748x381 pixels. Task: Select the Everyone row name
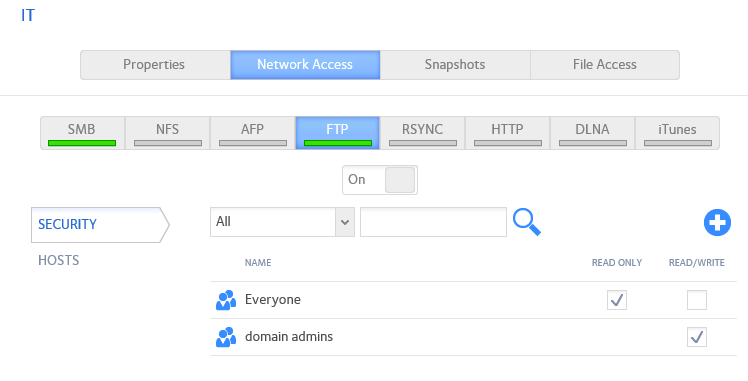(x=273, y=300)
